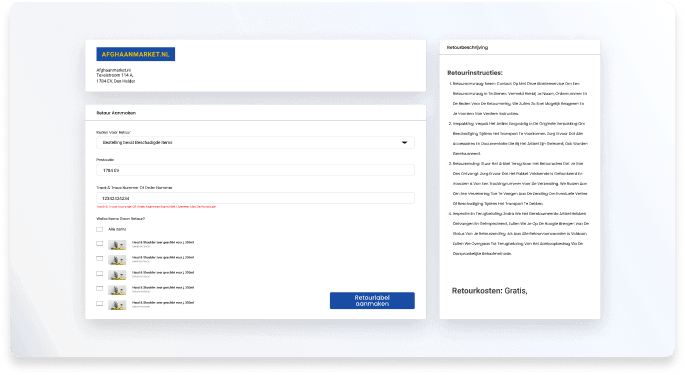Tick the first Head & Shoulders product checkbox

[x=100, y=244]
